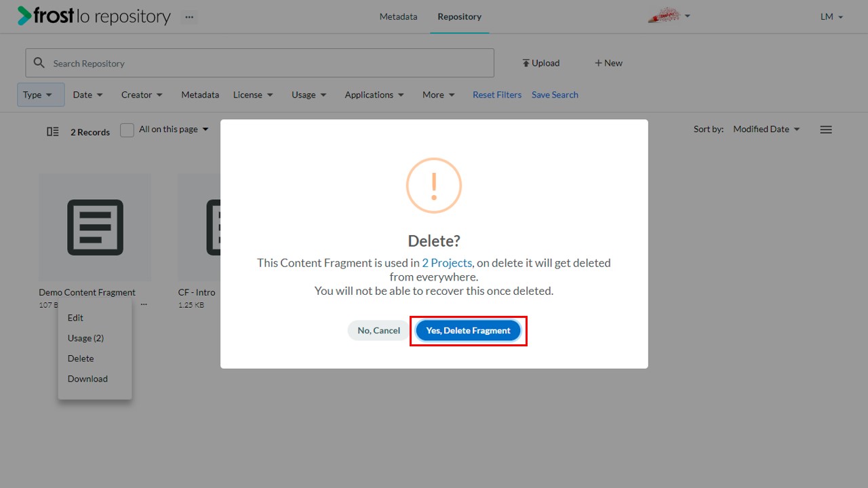Click the plus New button
868x488 pixels.
(608, 63)
